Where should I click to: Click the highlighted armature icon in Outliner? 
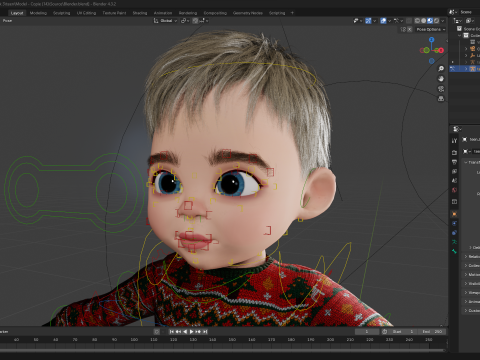point(472,69)
